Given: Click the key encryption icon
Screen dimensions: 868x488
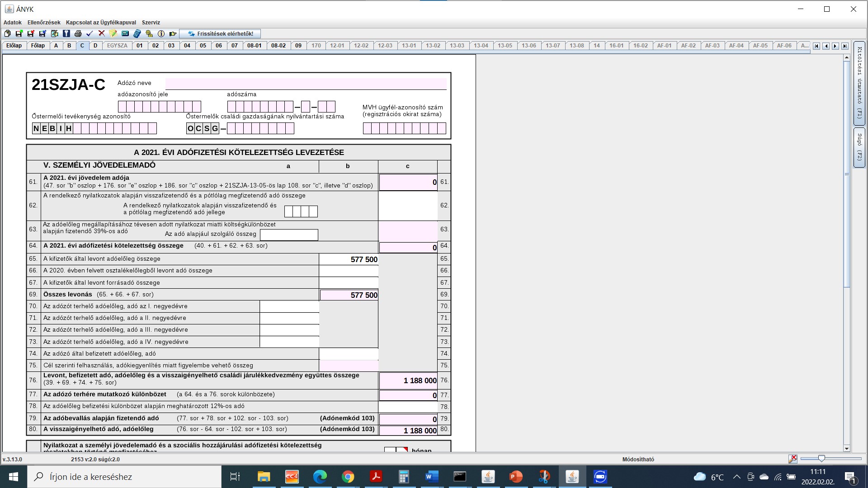Looking at the screenshot, I should click(x=66, y=33).
